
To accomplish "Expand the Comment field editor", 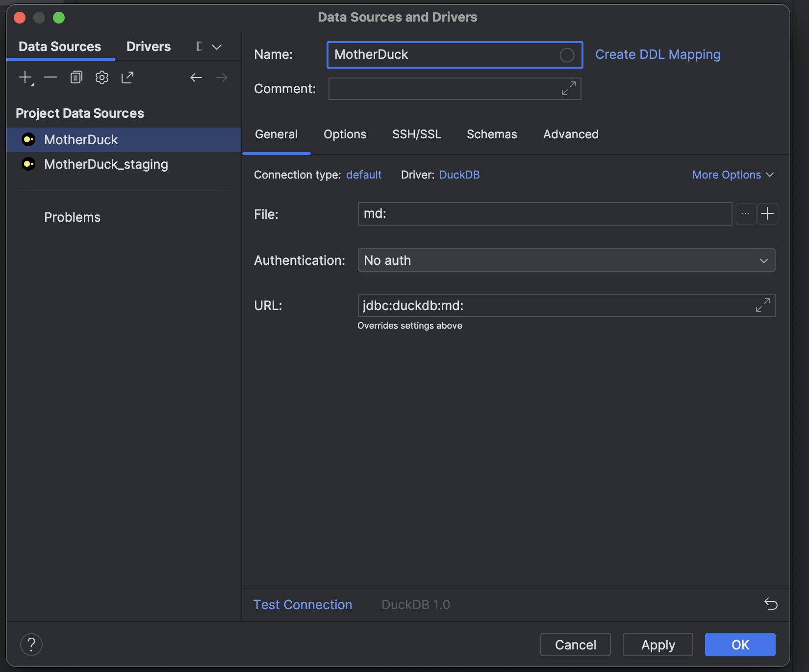I will point(569,89).
